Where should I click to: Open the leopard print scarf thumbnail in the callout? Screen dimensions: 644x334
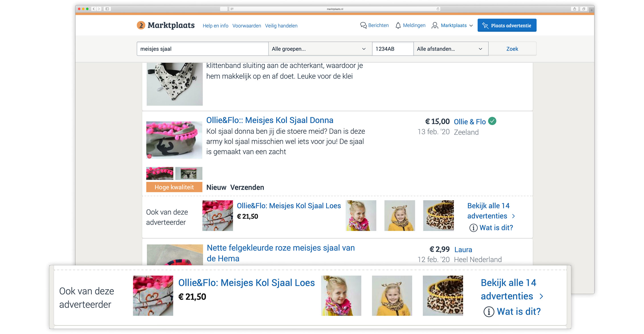pos(443,296)
